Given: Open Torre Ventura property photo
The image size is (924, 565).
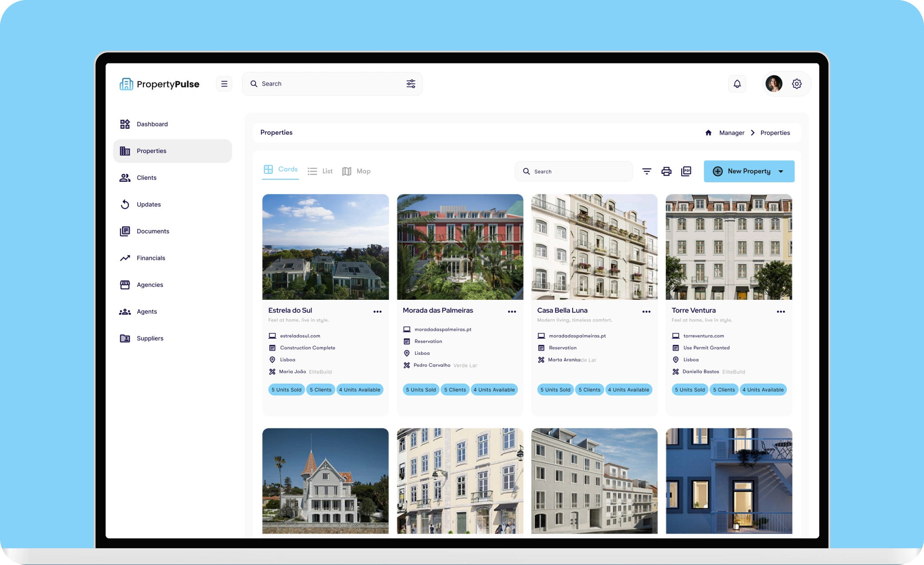Looking at the screenshot, I should click(729, 247).
